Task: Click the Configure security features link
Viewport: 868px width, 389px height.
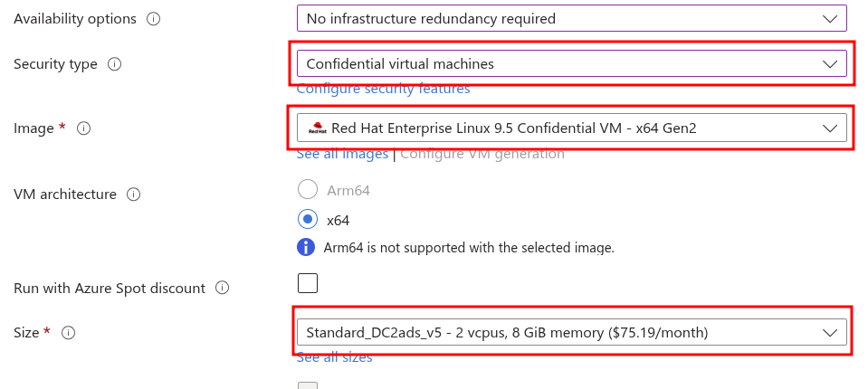Action: click(x=383, y=89)
